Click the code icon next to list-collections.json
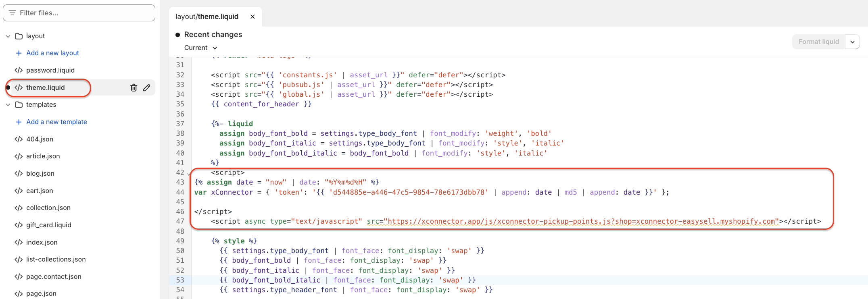This screenshot has height=299, width=868. 19,259
